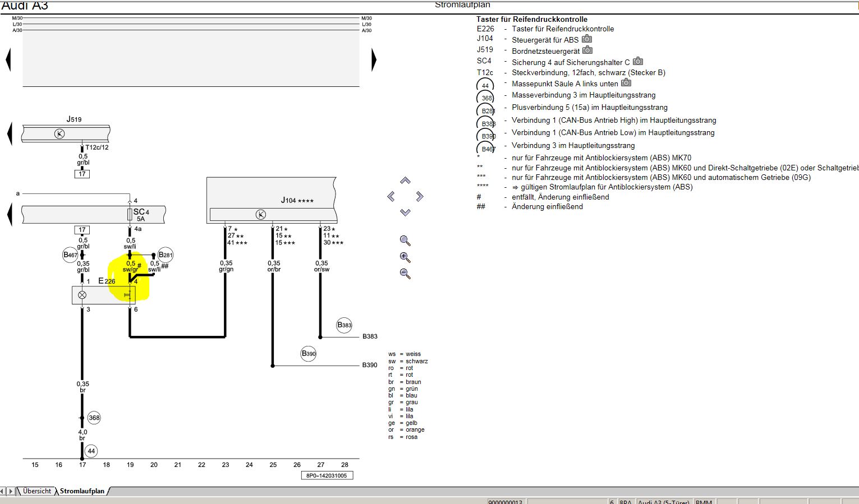Click the transistor symbol in J519 box
This screenshot has width=859, height=504.
pyautogui.click(x=59, y=133)
